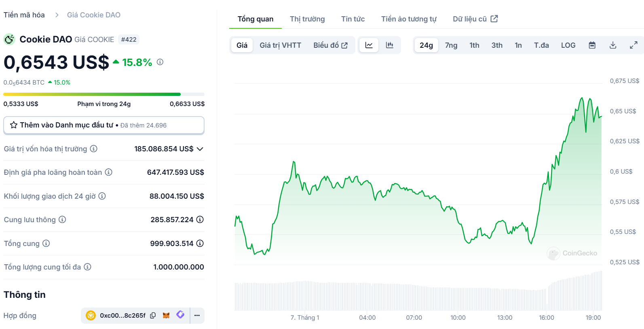Click the star icon in Thêm vào Danh mục đầu tư

click(14, 125)
